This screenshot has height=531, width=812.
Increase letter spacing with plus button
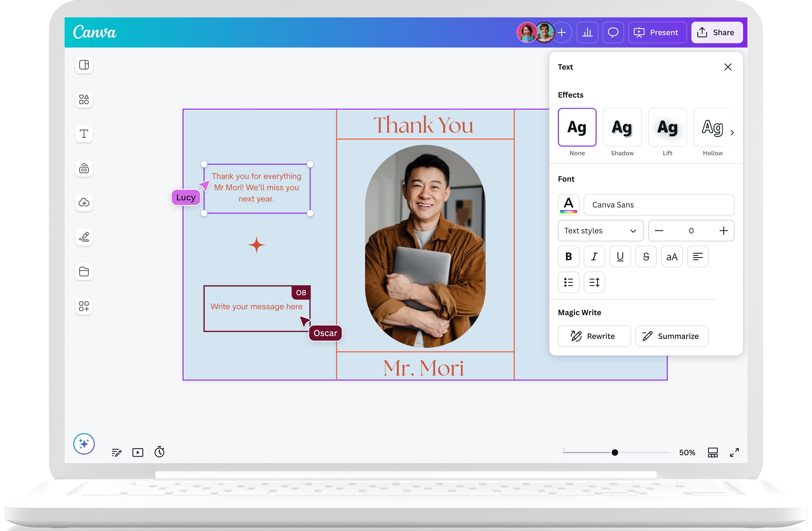(x=723, y=231)
